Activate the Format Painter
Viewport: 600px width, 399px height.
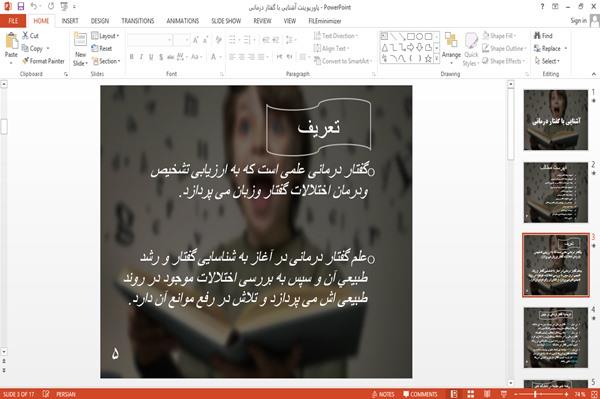coord(44,61)
